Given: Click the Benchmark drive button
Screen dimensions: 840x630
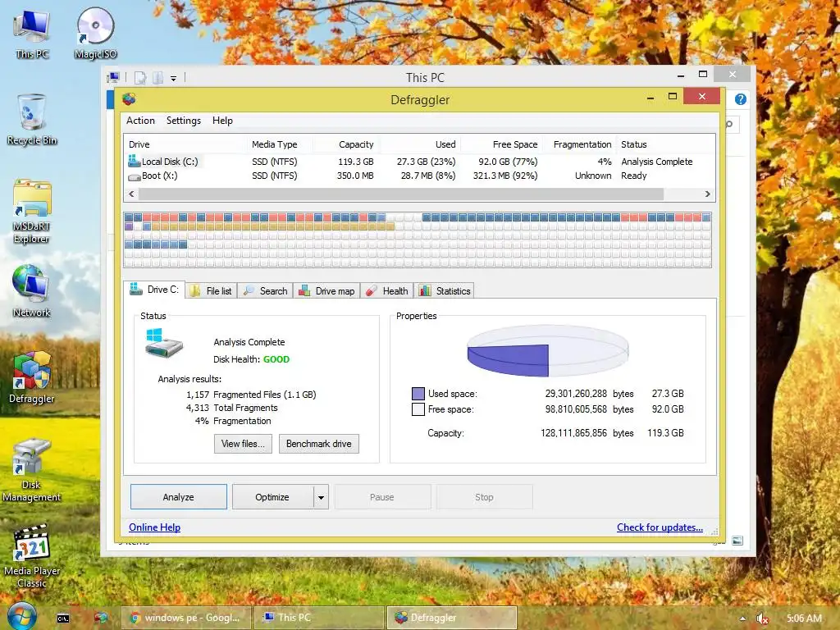Looking at the screenshot, I should pyautogui.click(x=319, y=444).
